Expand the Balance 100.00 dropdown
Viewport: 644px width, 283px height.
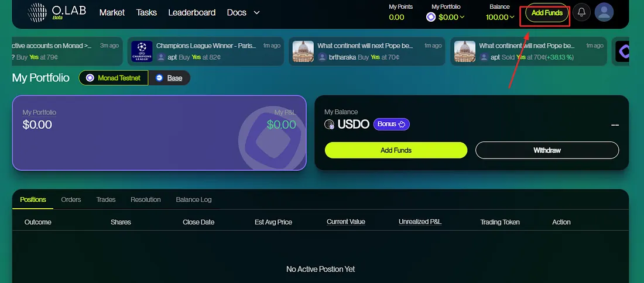500,17
